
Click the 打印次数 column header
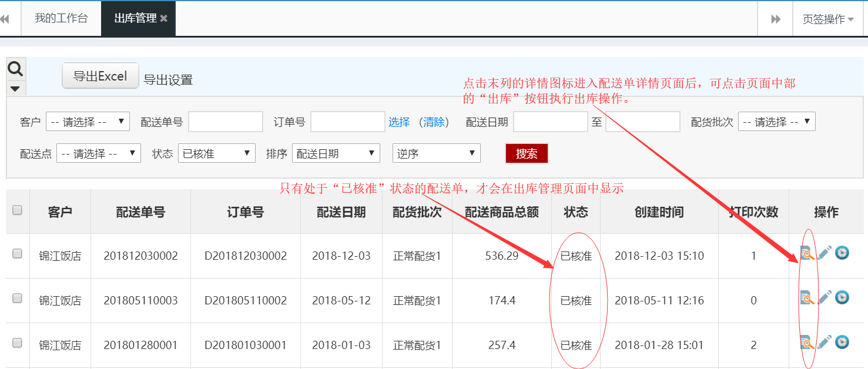click(754, 212)
